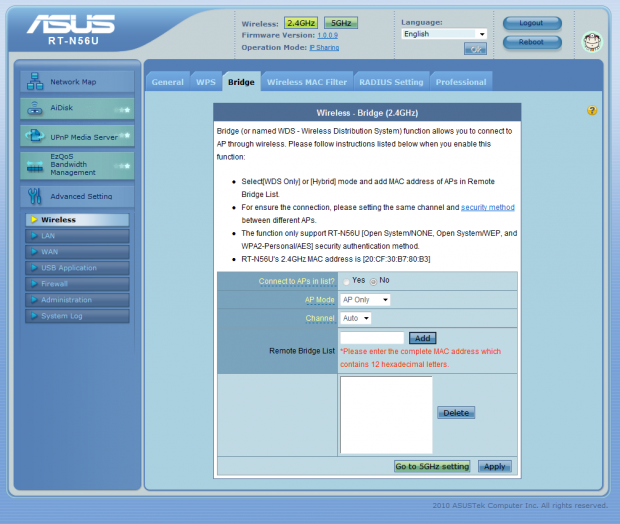
Task: Click the ASUS mascot avatar icon
Action: [x=592, y=42]
